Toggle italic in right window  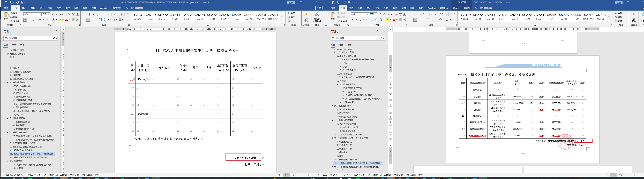pyautogui.click(x=356, y=20)
